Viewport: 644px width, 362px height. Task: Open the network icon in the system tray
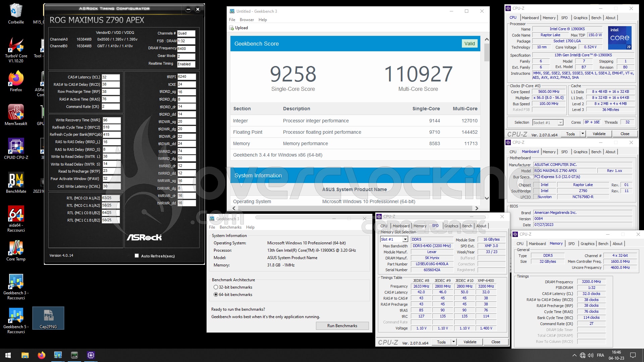pyautogui.click(x=583, y=355)
